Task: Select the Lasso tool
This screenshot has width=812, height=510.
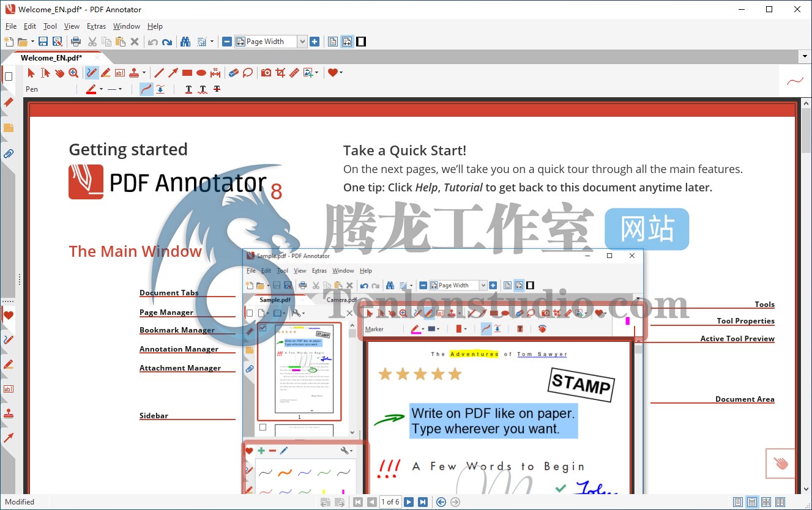Action: 248,73
